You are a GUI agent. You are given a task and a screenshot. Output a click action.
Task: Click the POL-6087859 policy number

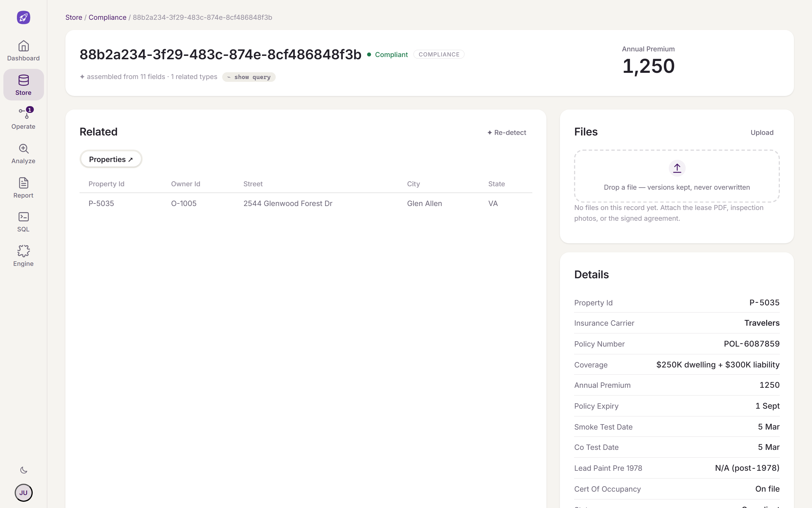pyautogui.click(x=752, y=344)
